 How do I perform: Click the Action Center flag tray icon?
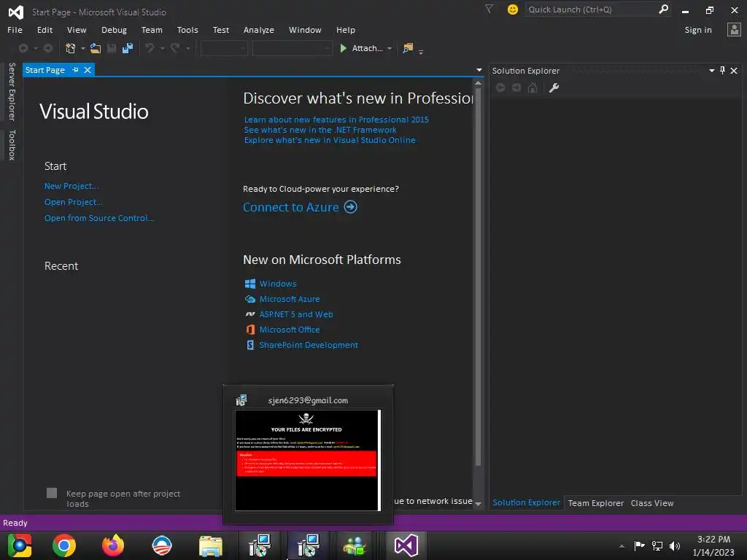tap(639, 545)
